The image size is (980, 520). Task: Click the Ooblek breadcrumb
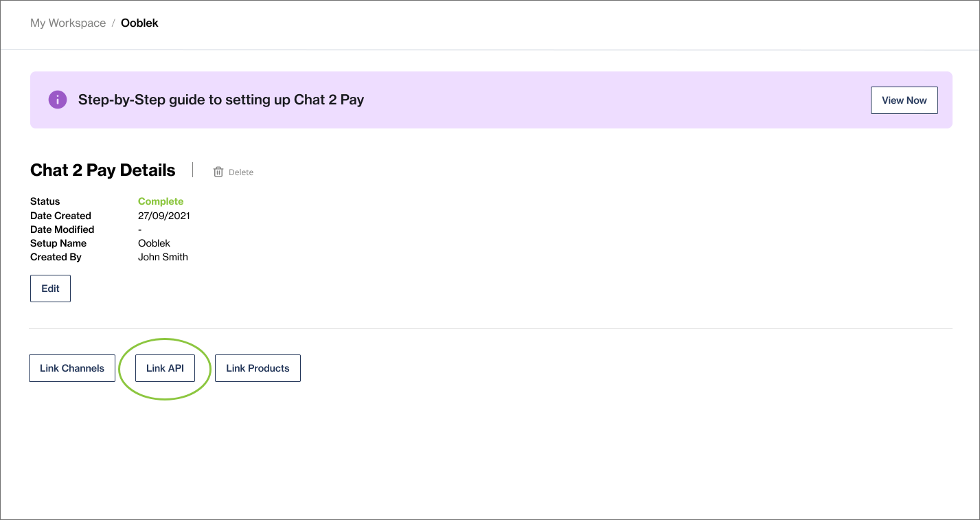139,23
